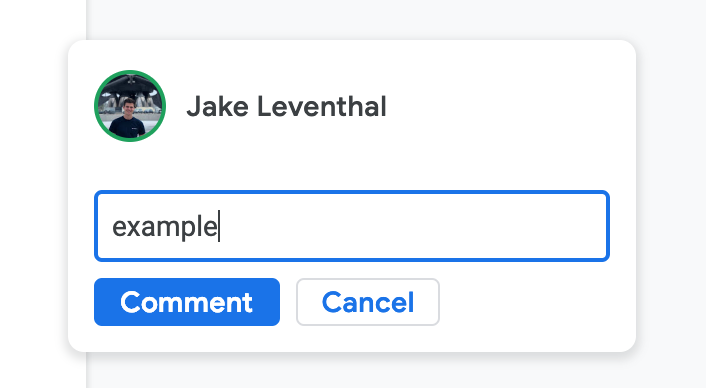Click the word "example" in the input
The width and height of the screenshot is (706, 388).
click(x=164, y=227)
